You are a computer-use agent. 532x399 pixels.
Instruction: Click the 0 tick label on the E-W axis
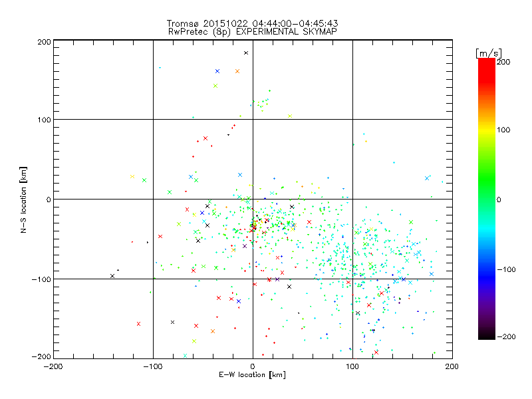pyautogui.click(x=253, y=366)
